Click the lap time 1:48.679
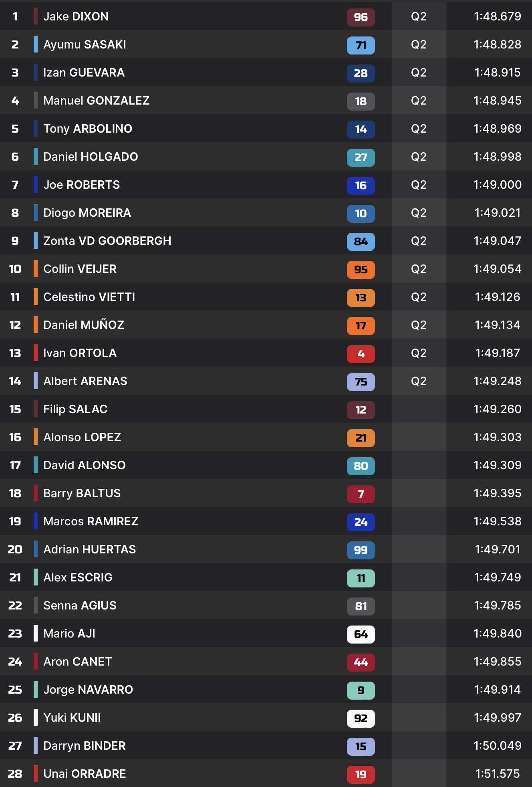Viewport: 532px width, 787px height. pyautogui.click(x=497, y=16)
